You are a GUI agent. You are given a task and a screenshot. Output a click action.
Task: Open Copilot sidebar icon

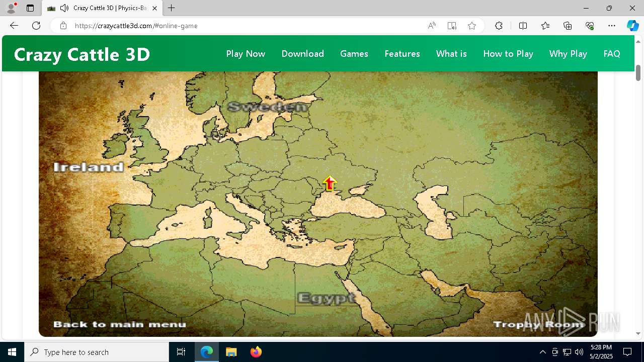632,26
